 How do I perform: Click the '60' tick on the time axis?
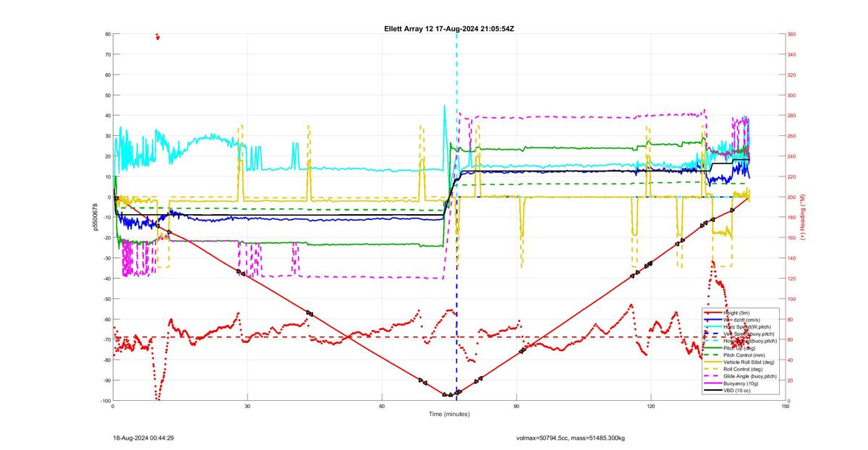[x=382, y=407]
